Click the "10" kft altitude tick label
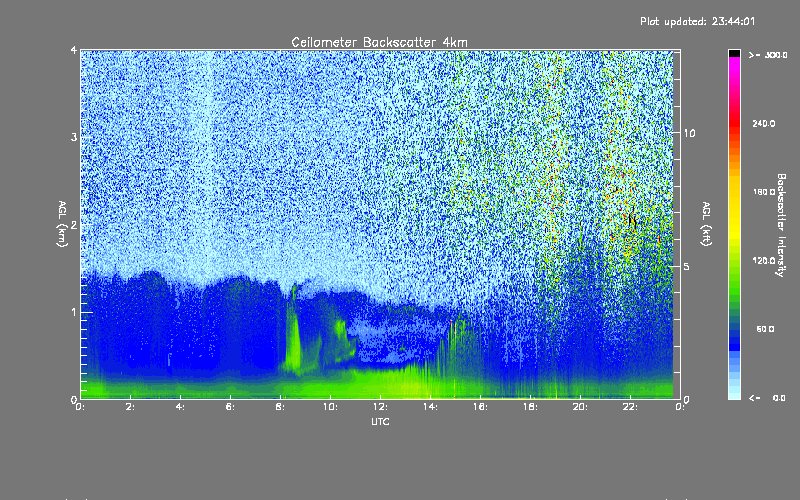Viewport: 800px width, 500px height. coord(689,133)
